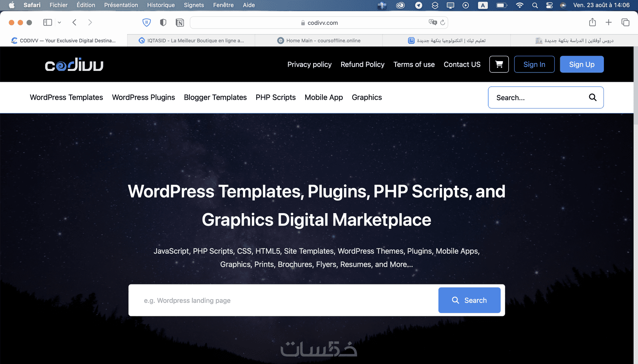Open the Fenêtre menu
Image resolution: width=638 pixels, height=364 pixels.
(223, 5)
